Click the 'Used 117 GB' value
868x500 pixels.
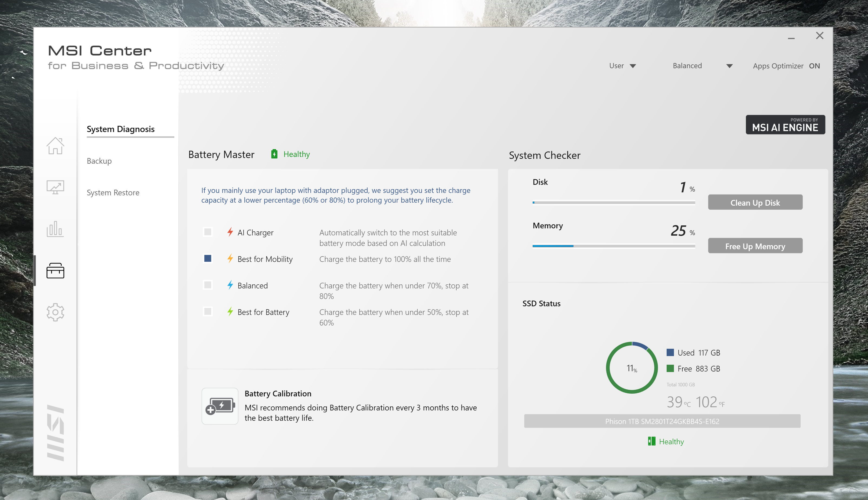(x=699, y=353)
